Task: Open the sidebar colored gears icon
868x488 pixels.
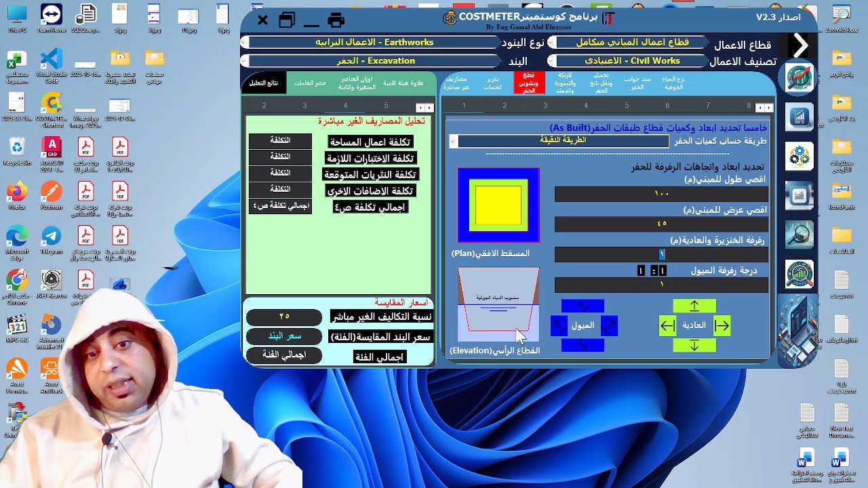Action: [800, 156]
